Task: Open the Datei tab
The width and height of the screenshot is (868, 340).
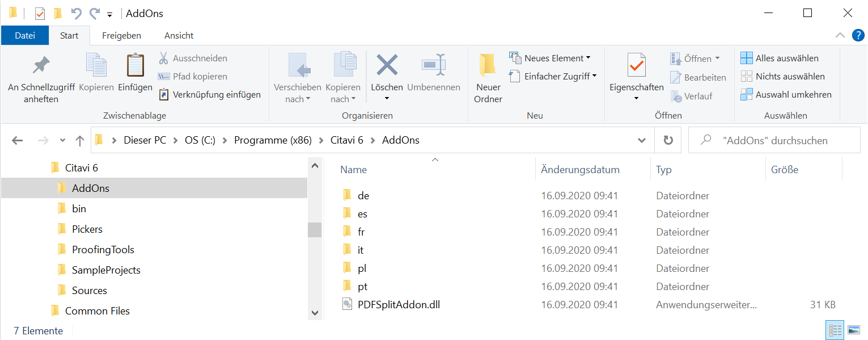Action: click(x=25, y=35)
